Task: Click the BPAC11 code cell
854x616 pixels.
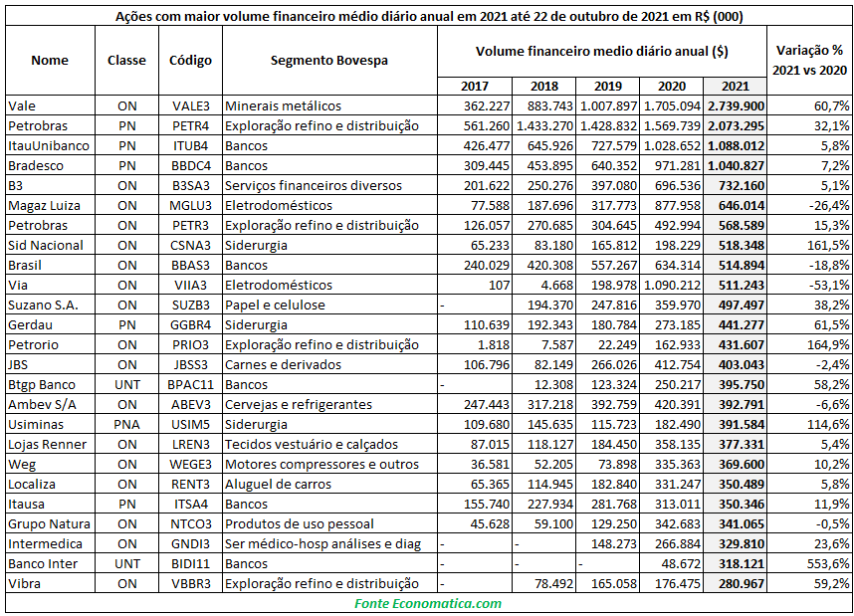Action: [x=191, y=384]
